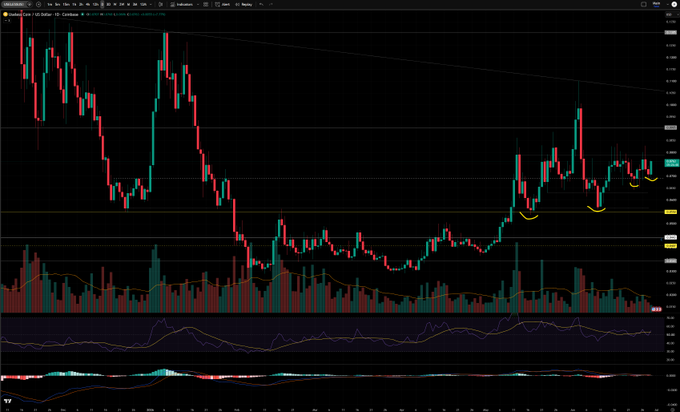Choose the 3M timeframe
The image size is (680, 412).
tap(135, 4)
